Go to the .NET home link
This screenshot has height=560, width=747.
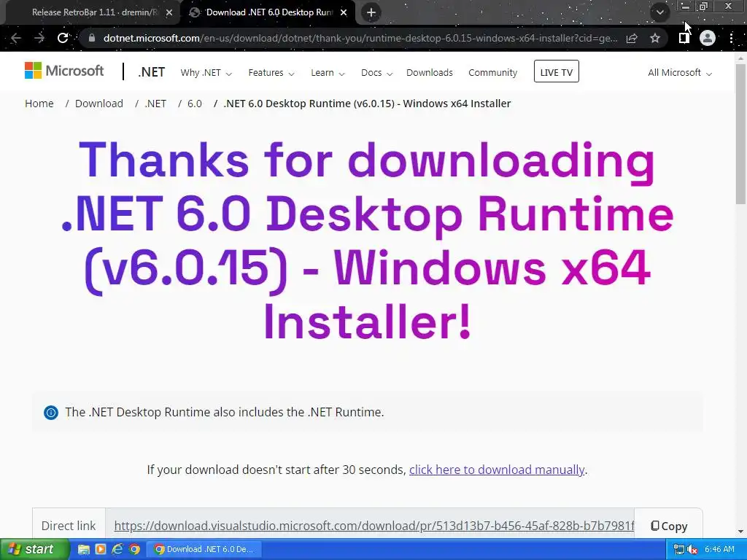tap(152, 72)
